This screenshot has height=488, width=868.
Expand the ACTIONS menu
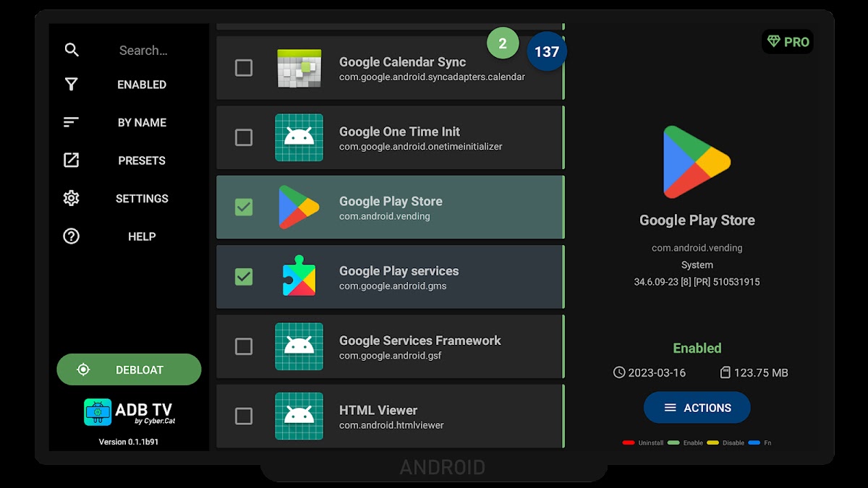pos(697,408)
